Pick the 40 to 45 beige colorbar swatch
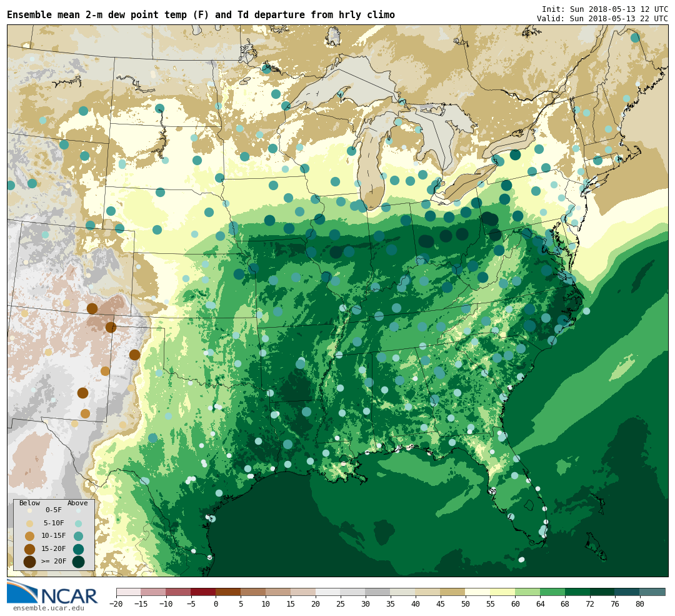This screenshot has height=616, width=675. click(428, 592)
